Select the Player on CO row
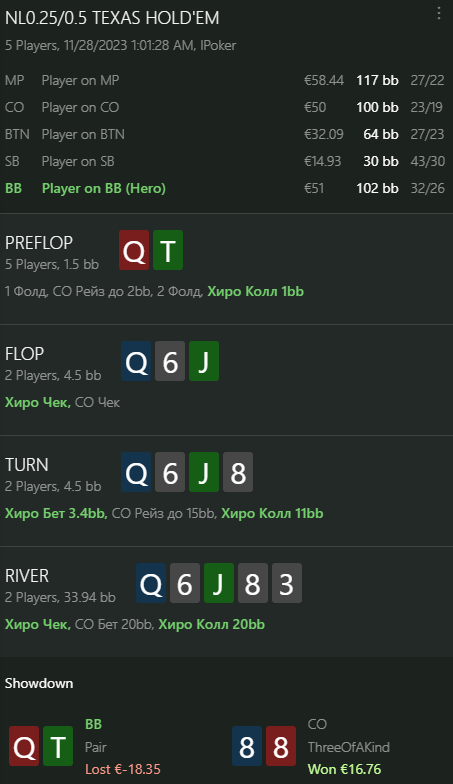The height and width of the screenshot is (784, 453). [x=224, y=107]
